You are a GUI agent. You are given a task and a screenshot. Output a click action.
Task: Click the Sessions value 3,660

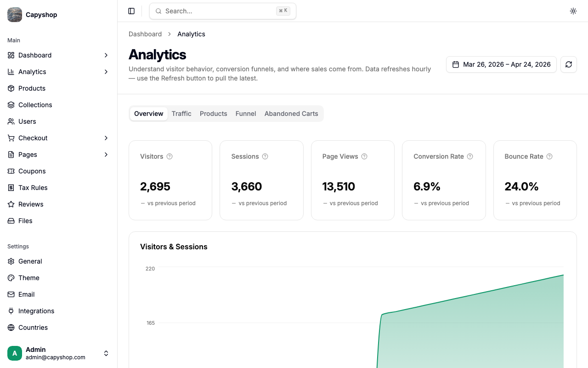[247, 186]
